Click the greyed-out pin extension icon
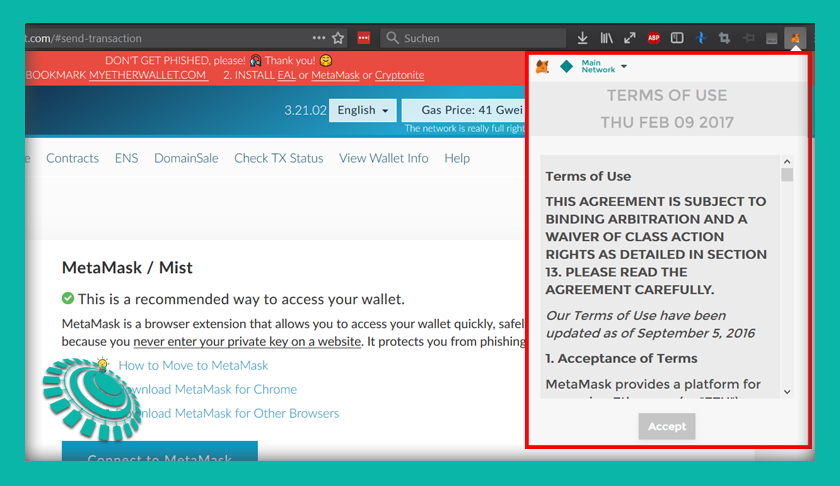Viewport: 840px width, 486px height. 748,38
